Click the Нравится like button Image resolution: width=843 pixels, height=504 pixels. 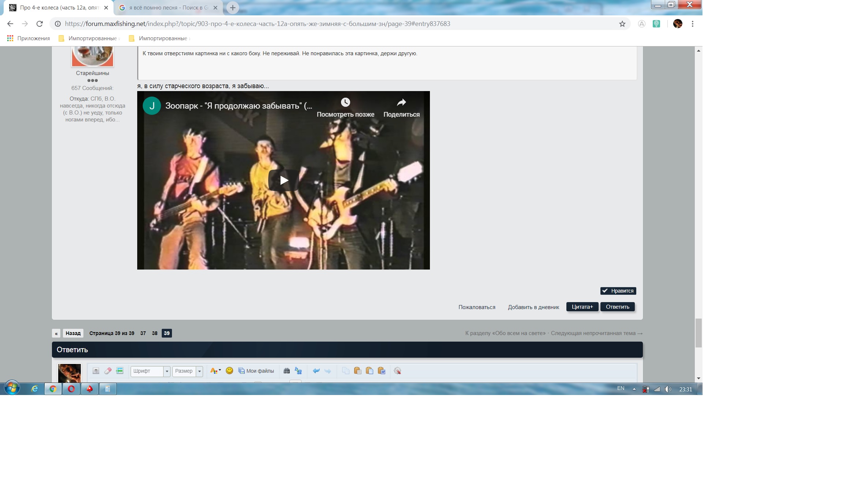(x=618, y=291)
